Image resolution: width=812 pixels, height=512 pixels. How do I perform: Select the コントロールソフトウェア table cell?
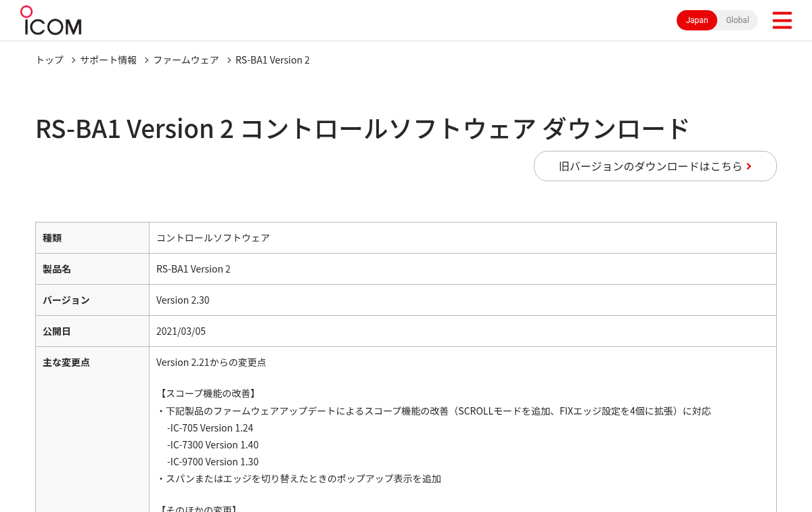[x=463, y=238]
